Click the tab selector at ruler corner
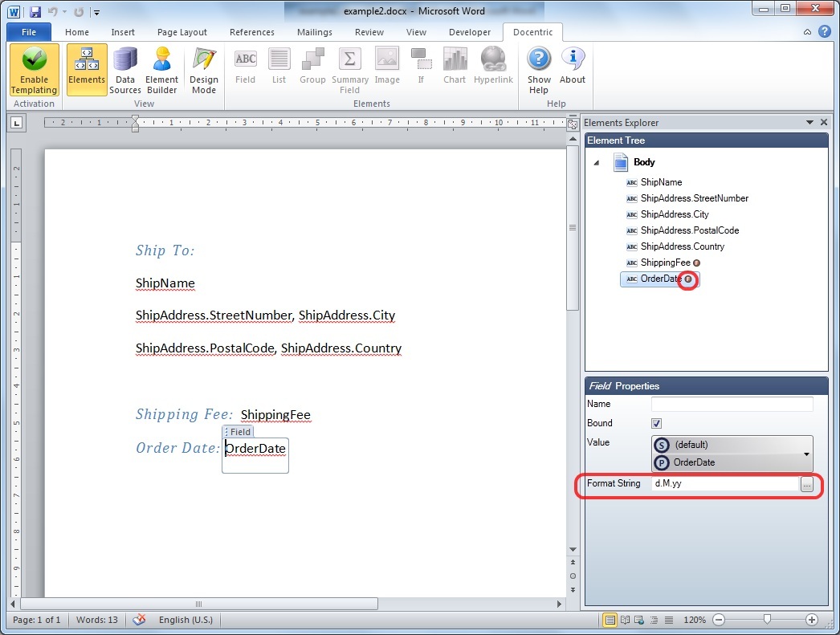840x635 pixels. tap(17, 123)
